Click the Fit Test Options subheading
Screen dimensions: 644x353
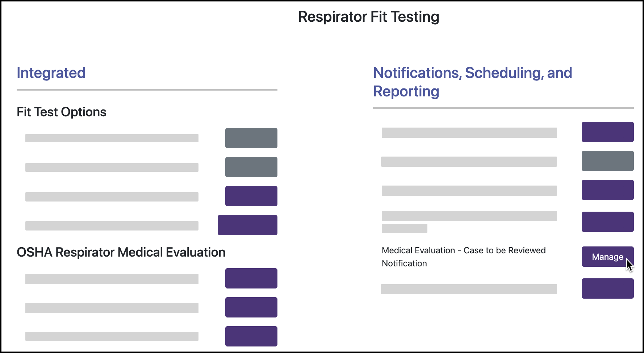(x=62, y=112)
